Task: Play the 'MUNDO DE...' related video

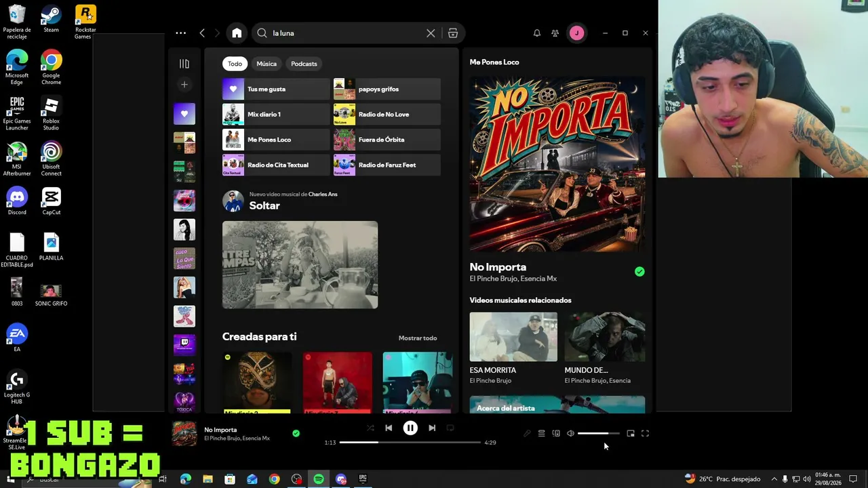Action: [x=605, y=337]
